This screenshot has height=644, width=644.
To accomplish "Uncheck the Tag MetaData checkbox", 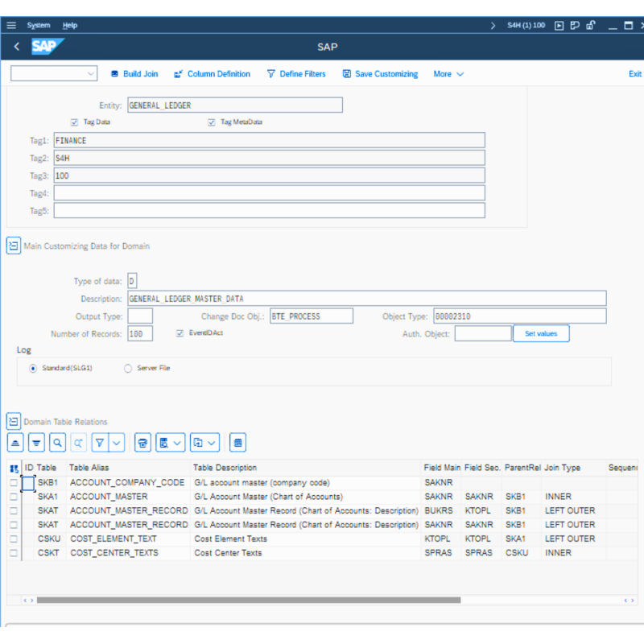I will click(211, 122).
